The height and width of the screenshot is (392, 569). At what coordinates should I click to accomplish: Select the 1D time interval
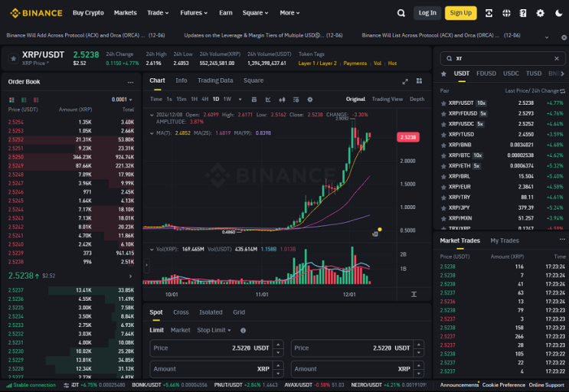click(216, 99)
